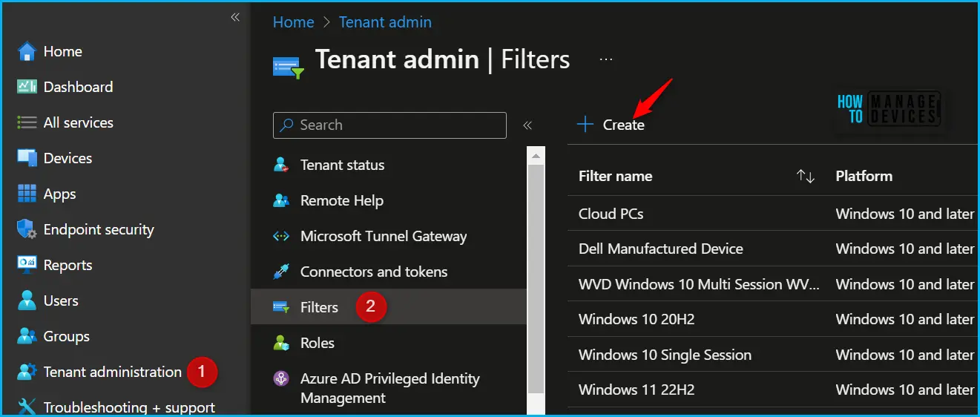Open the Dell Manufactured Device filter
980x417 pixels.
pos(661,249)
